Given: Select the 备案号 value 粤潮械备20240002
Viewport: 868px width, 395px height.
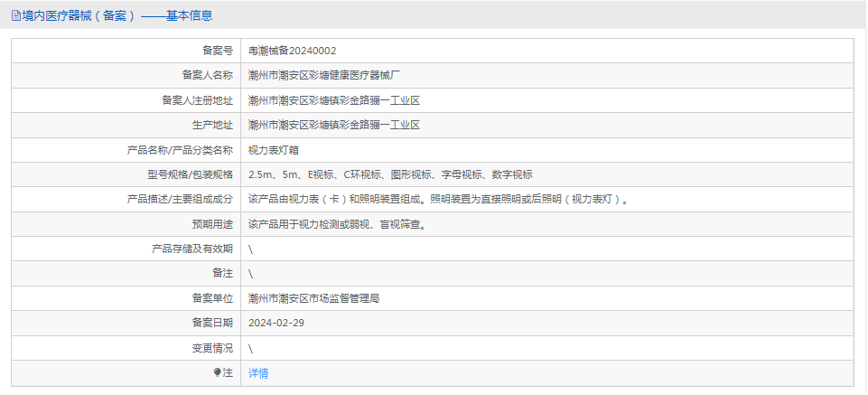Looking at the screenshot, I should pyautogui.click(x=292, y=51).
